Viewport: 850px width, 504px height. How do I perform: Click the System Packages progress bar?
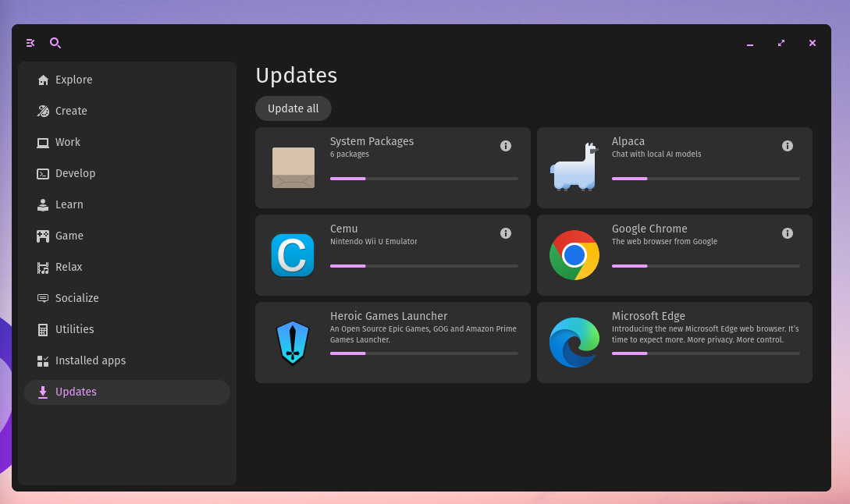424,179
